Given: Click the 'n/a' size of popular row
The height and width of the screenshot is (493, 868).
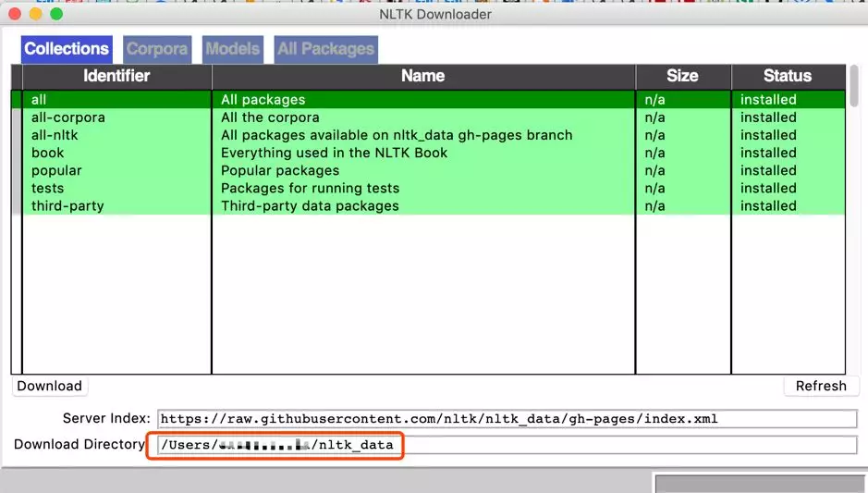Looking at the screenshot, I should click(x=654, y=170).
